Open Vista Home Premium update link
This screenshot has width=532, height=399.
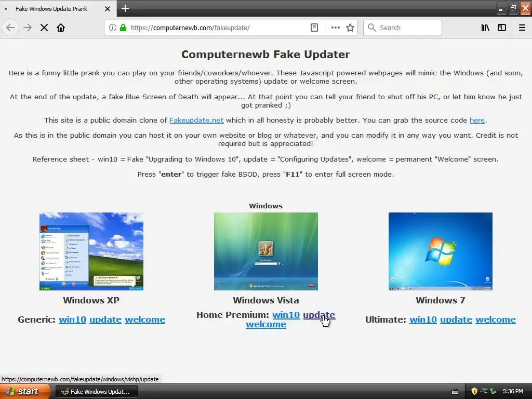pos(319,315)
